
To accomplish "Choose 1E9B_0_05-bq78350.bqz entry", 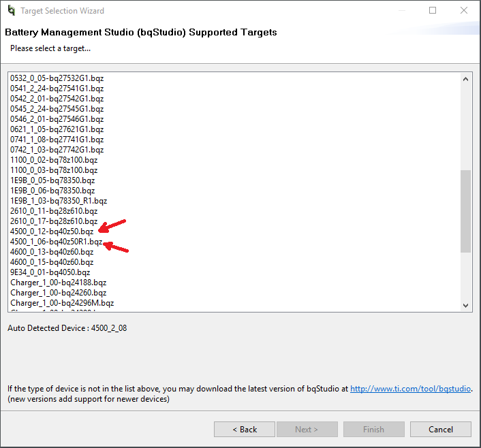I will (x=52, y=180).
